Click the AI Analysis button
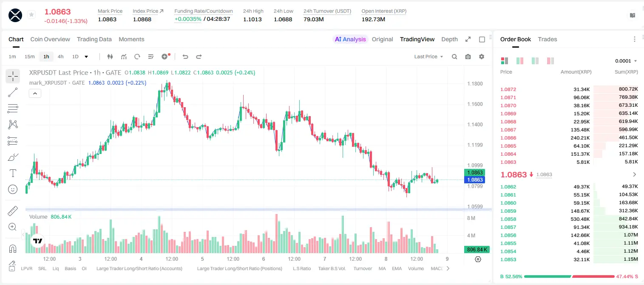 click(350, 39)
